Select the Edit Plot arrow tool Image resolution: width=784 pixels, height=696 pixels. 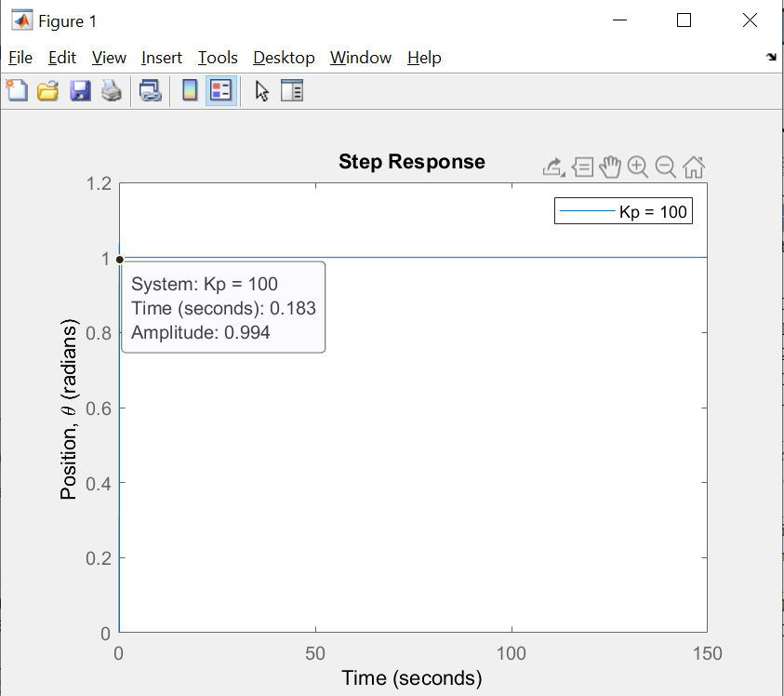[261, 90]
